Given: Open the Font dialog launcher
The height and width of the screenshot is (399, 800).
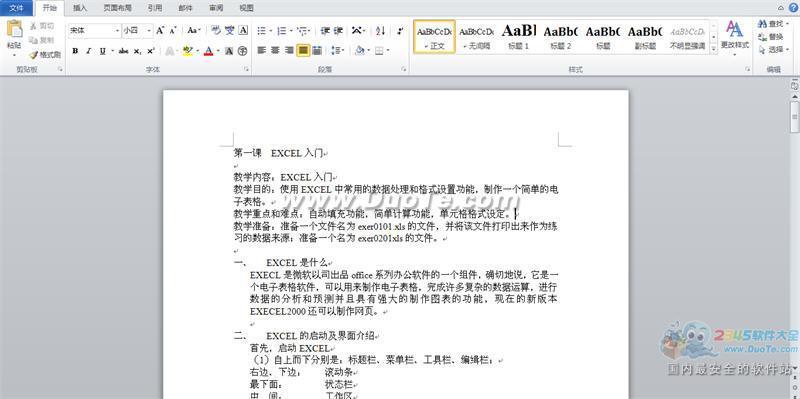Looking at the screenshot, I should [247, 69].
